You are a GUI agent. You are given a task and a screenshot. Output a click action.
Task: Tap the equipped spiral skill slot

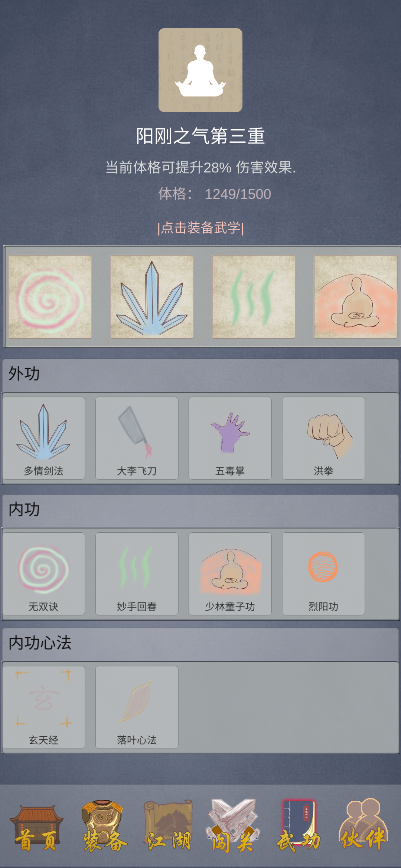[50, 297]
